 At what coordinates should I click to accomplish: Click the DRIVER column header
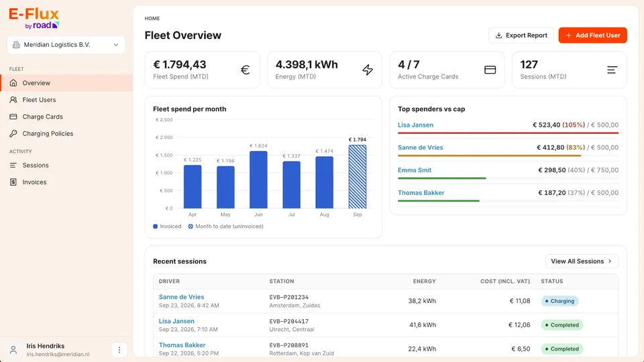169,281
